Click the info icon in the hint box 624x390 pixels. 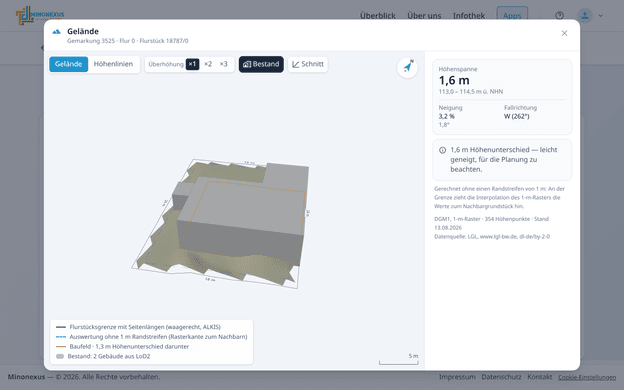point(442,150)
